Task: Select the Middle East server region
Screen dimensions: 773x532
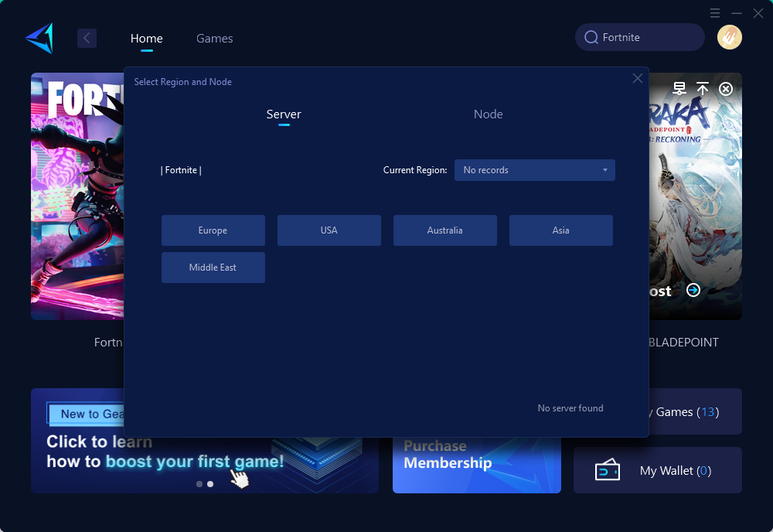Action: [x=213, y=268]
